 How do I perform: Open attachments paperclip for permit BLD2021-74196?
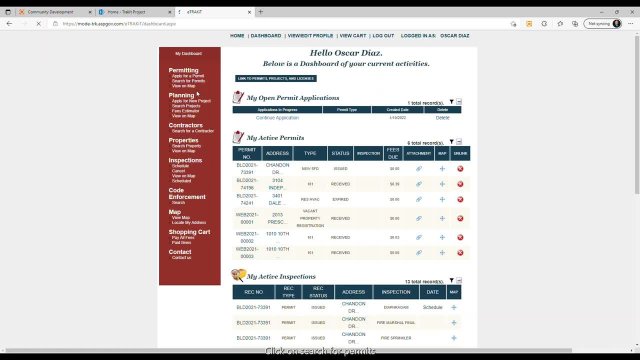click(x=419, y=184)
